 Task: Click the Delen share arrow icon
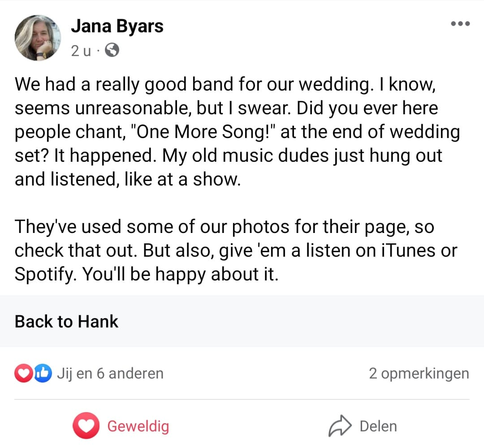(x=339, y=426)
